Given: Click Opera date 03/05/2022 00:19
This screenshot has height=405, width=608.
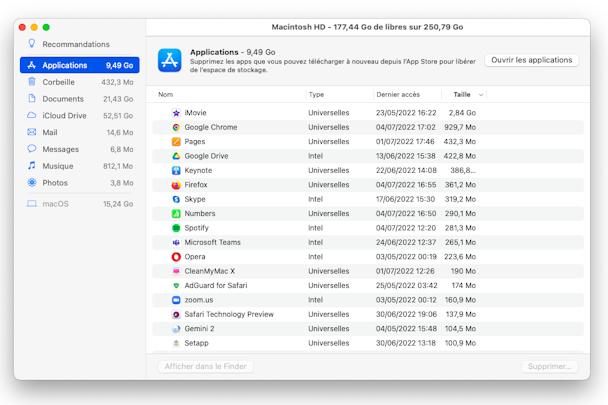Looking at the screenshot, I should 406,257.
